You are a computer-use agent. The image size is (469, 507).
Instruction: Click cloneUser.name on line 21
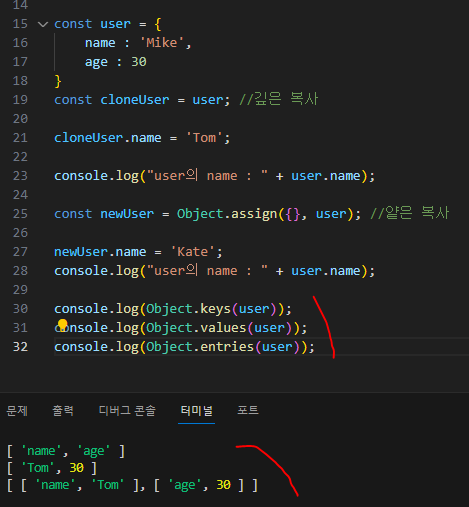tap(108, 138)
